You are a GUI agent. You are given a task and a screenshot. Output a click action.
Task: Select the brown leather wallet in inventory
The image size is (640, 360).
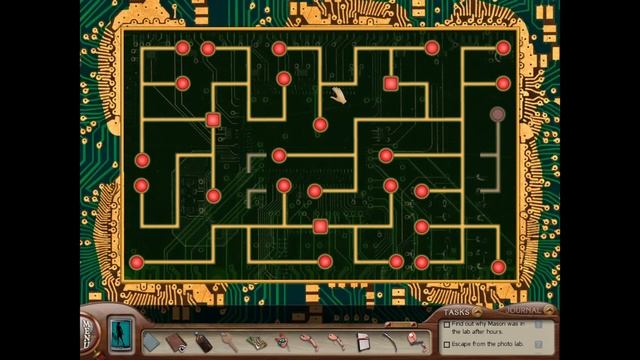pyautogui.click(x=176, y=342)
